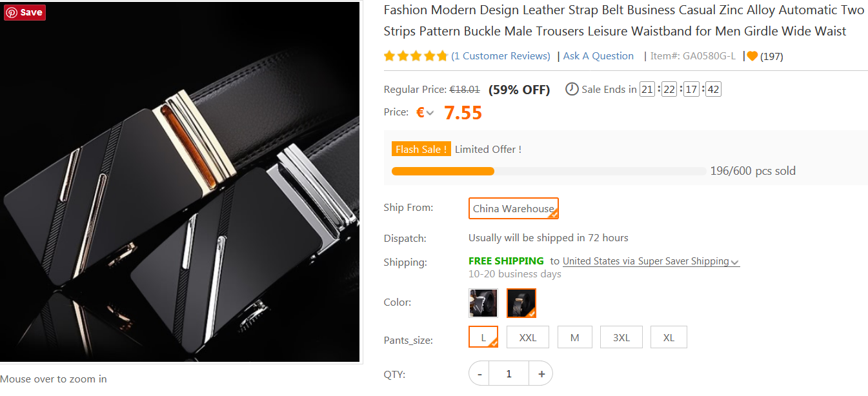Screen dimensions: 868x396
Task: Choose pants size L
Action: click(x=483, y=337)
